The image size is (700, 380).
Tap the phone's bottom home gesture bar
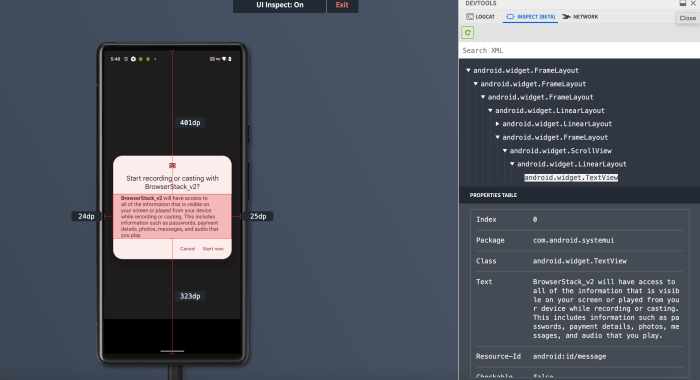(x=172, y=351)
